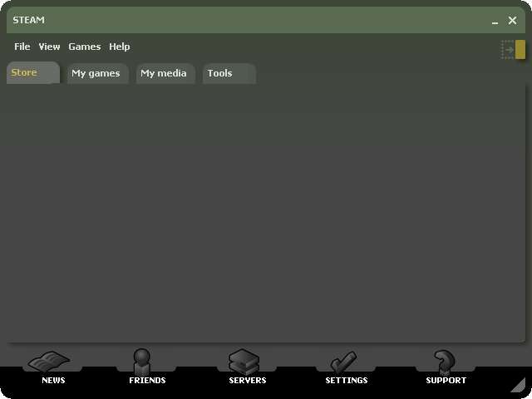Open the Games menu
This screenshot has width=532, height=399.
(x=85, y=47)
